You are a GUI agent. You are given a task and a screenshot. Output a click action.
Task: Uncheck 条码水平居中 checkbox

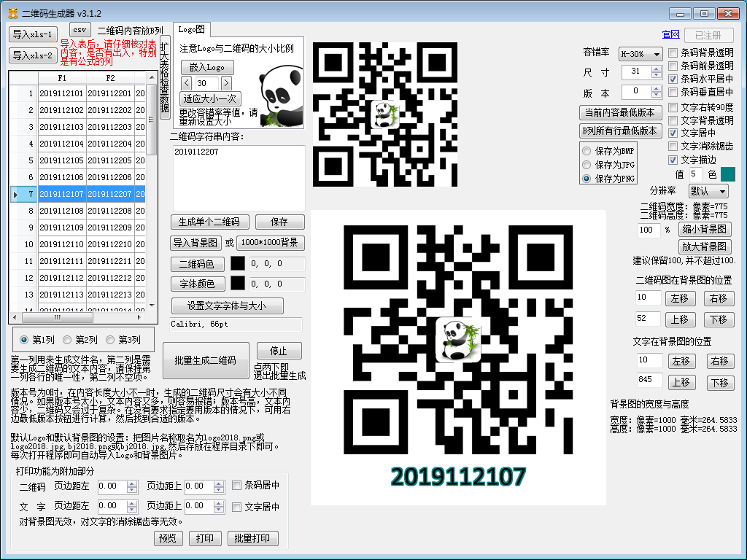coord(673,79)
